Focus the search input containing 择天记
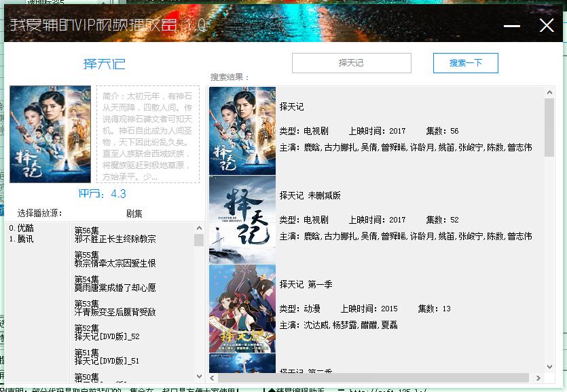 coord(351,63)
